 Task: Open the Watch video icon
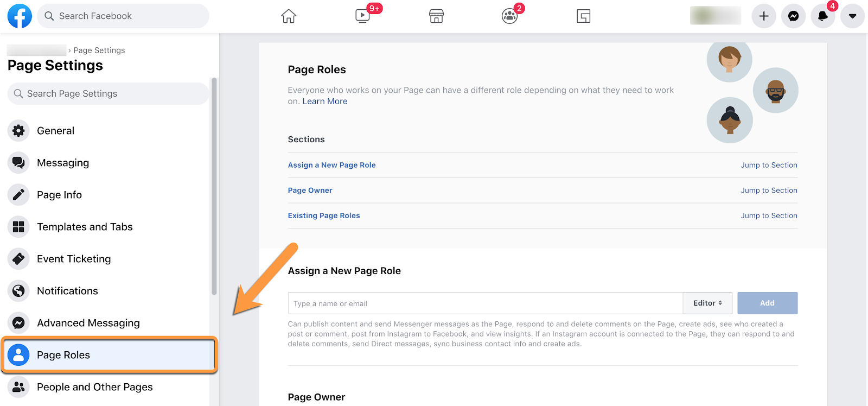pyautogui.click(x=362, y=16)
